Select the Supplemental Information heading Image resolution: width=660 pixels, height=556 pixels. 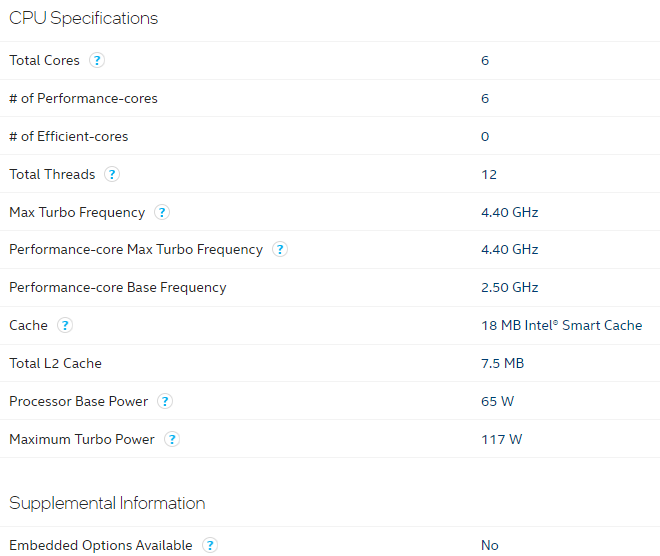click(x=107, y=503)
